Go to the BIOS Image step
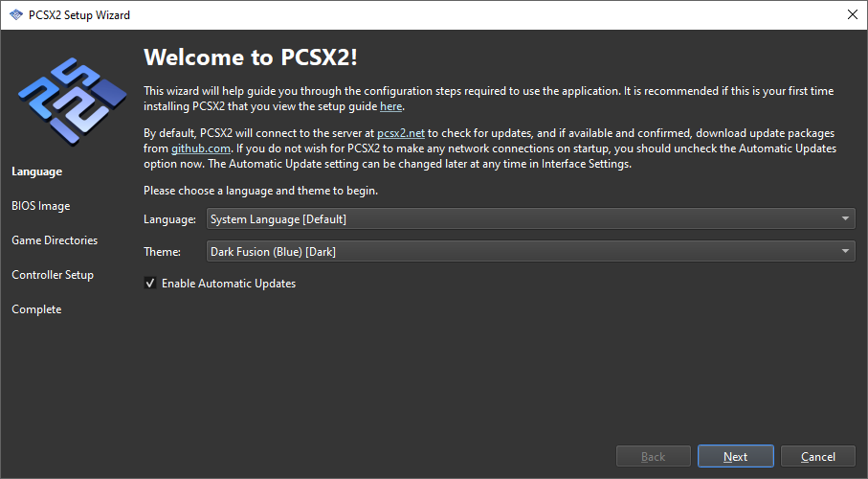 (41, 206)
